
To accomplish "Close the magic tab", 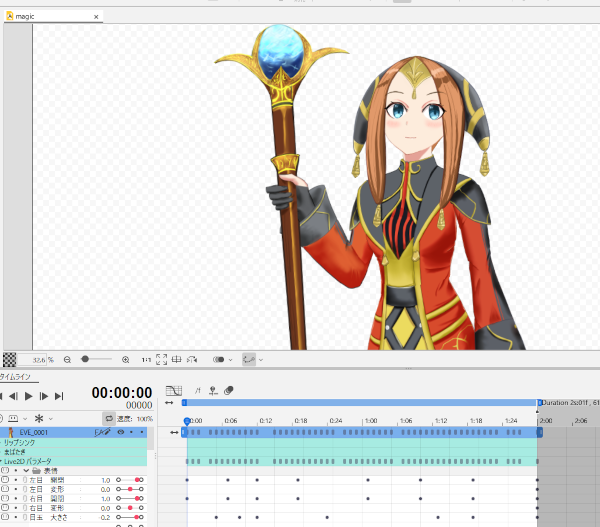I will [96, 16].
